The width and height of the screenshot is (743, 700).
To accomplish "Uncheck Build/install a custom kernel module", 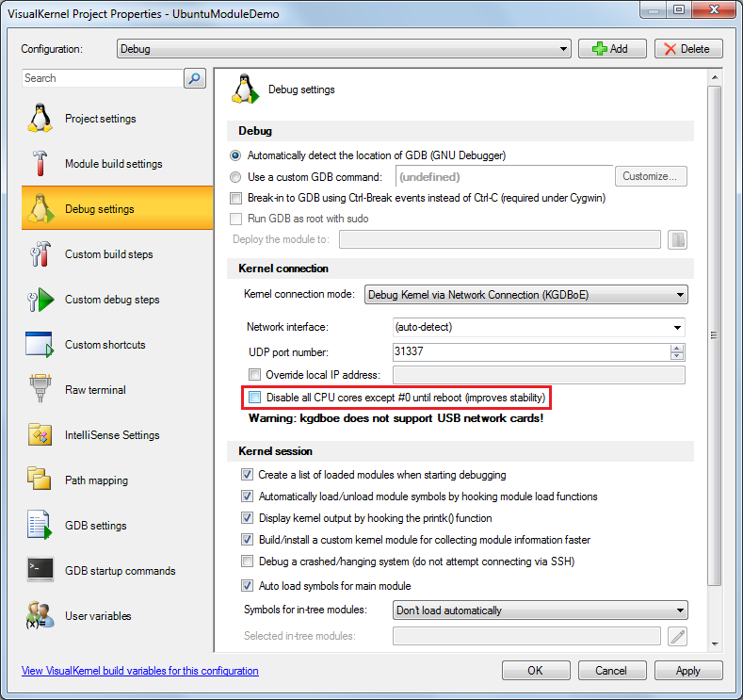I will [247, 539].
